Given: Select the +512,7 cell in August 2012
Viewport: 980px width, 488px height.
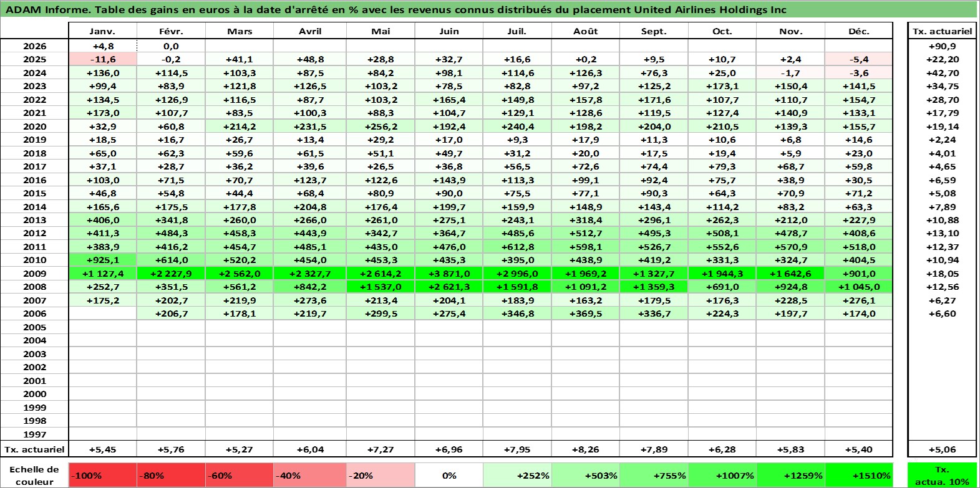Looking at the screenshot, I should [585, 233].
